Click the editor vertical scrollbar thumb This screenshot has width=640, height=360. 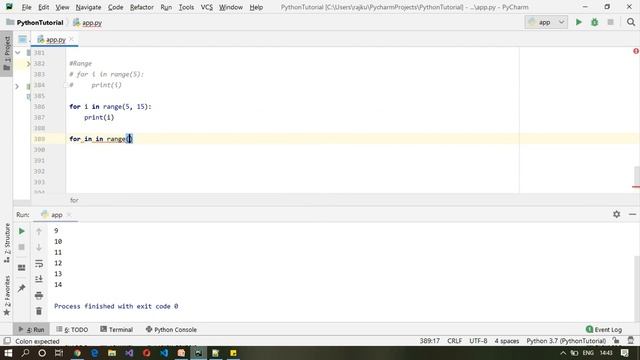click(637, 176)
